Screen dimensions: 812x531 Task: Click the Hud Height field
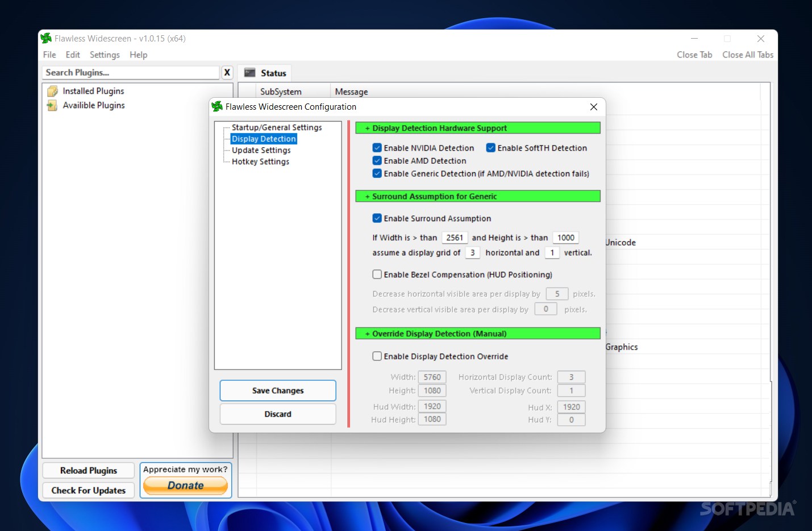[432, 420]
